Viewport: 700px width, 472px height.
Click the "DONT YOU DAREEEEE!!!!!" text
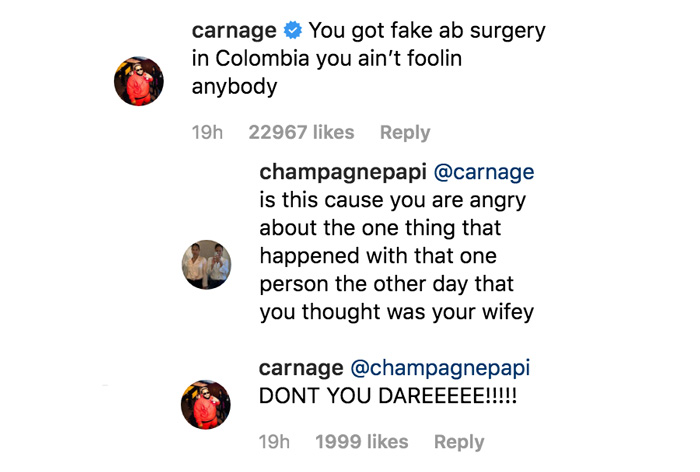pos(388,396)
